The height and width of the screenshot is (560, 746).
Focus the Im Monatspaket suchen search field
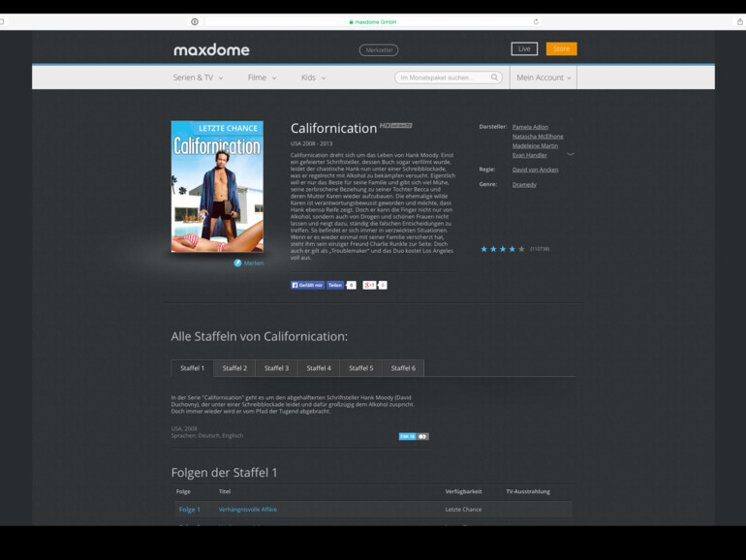(x=449, y=78)
